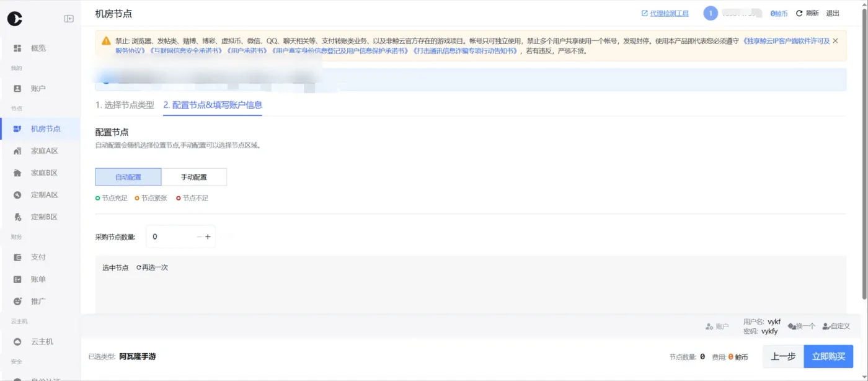Click the 节点不足 legend label

(x=195, y=198)
